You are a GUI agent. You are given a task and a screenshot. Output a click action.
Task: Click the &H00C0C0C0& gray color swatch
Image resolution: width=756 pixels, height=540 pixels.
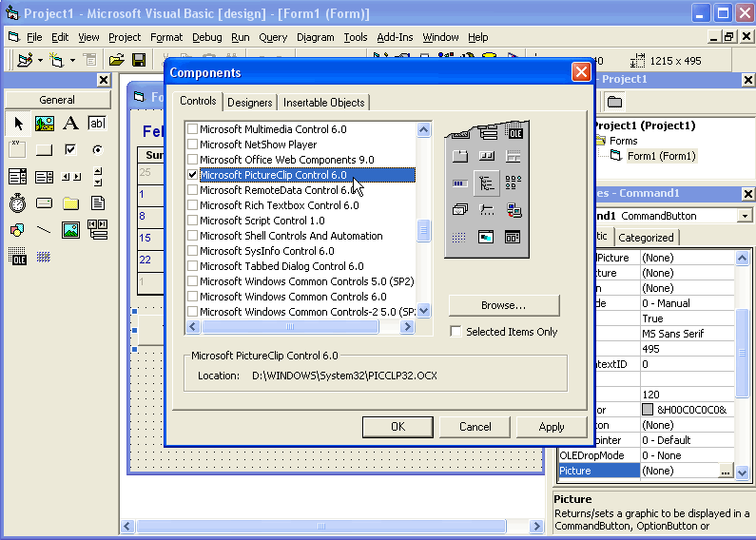(x=648, y=410)
